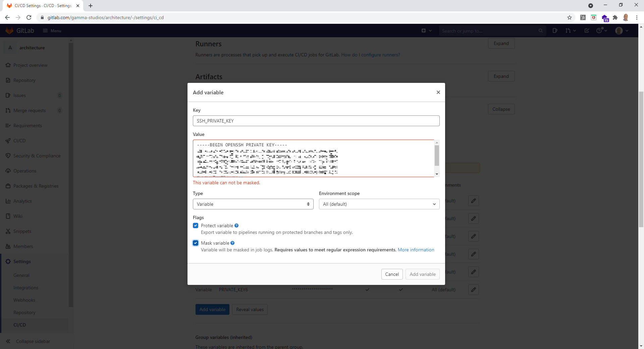Open Webhooks settings sub-item
Image resolution: width=644 pixels, height=349 pixels.
(24, 300)
